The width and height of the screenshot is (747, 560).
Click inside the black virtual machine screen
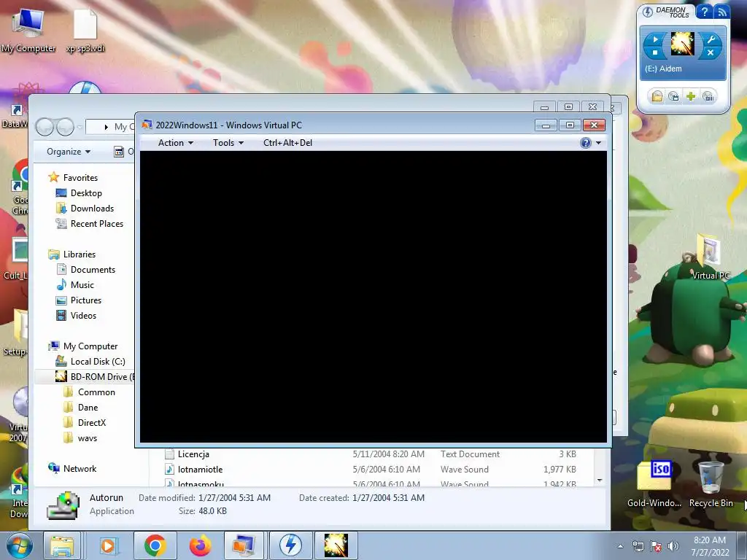pos(373,297)
